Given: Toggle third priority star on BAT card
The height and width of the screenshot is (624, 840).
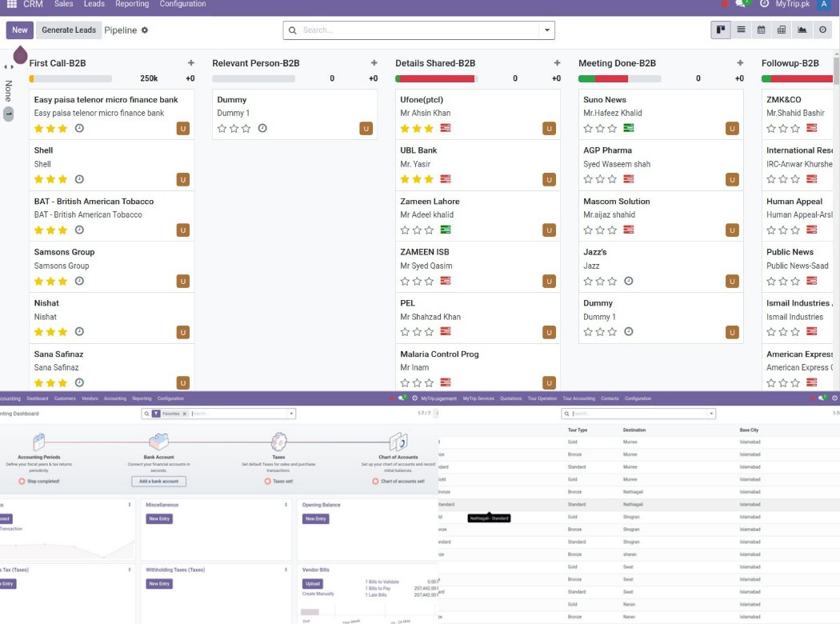Looking at the screenshot, I should [x=62, y=230].
